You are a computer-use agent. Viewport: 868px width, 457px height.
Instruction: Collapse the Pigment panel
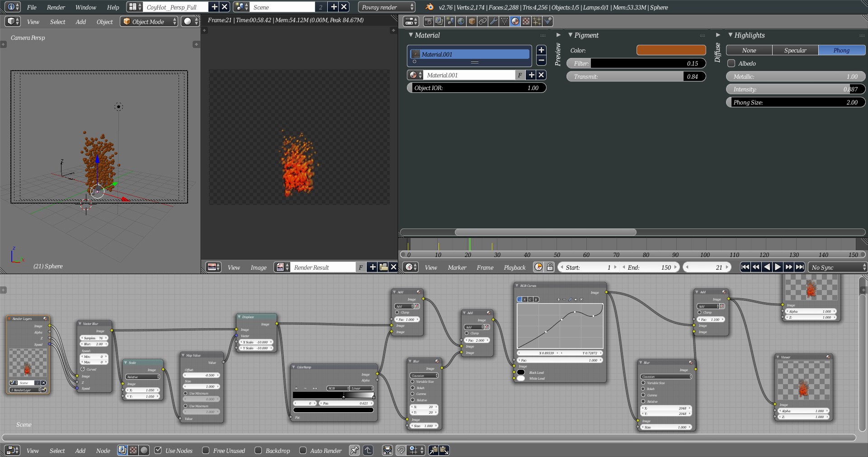(x=571, y=35)
